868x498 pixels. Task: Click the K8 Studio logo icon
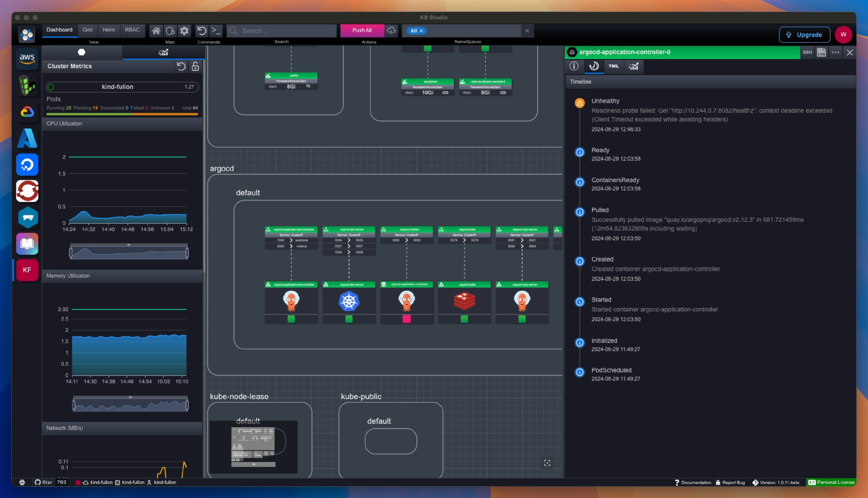(x=27, y=34)
